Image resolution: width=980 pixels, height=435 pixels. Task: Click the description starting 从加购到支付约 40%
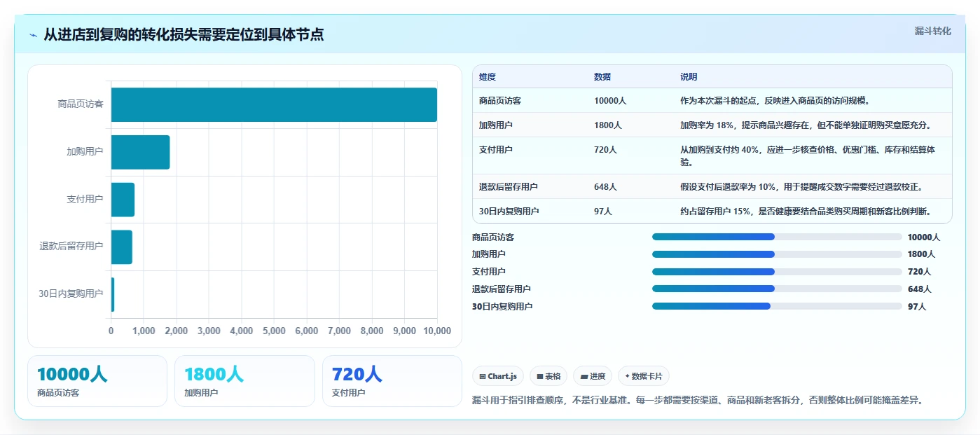pos(808,156)
